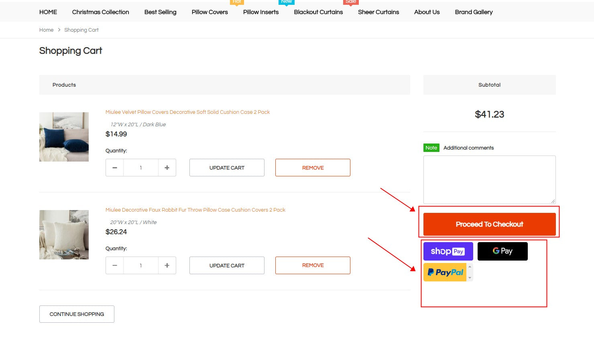
Task: Open the Blackout Curtains sale menu
Action: [318, 12]
